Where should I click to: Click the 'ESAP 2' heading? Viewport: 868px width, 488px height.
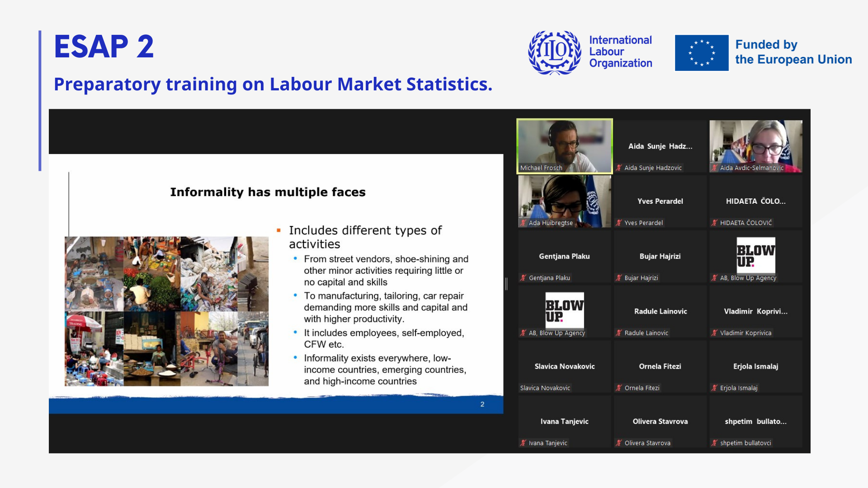click(x=104, y=47)
